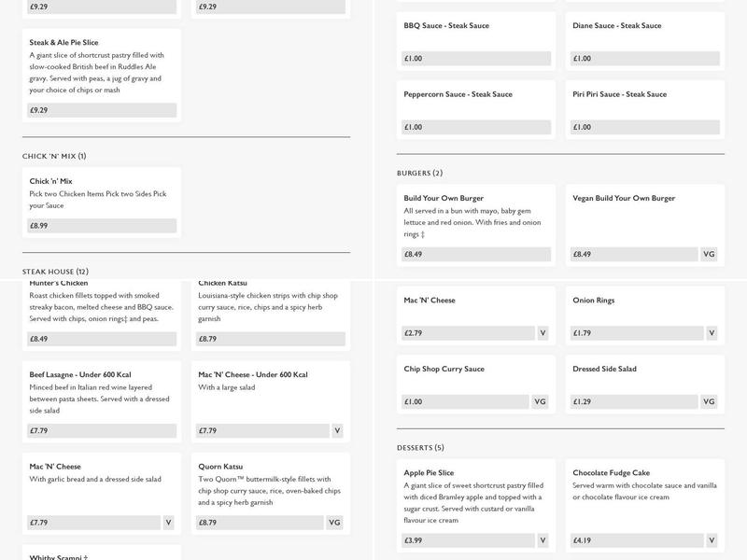Click the V badge on Chocolate Fudge Cake

click(x=712, y=539)
